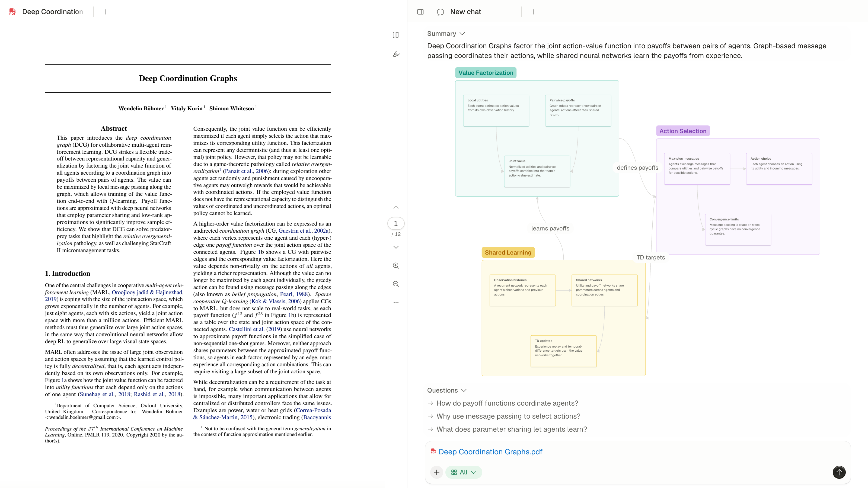This screenshot has height=488, width=868.
Task: Ask 'What does parameter sharing let agents learn?'
Action: 512,429
